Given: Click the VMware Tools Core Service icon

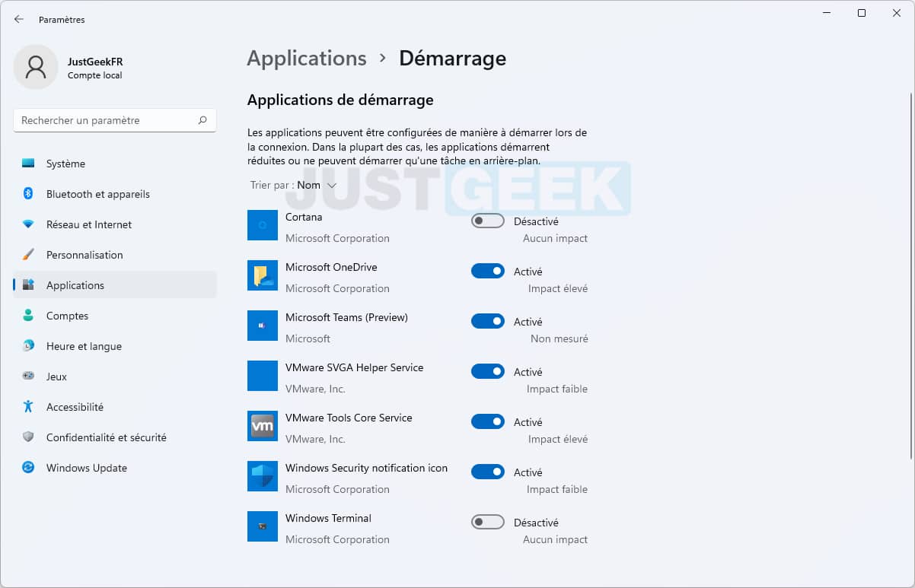Looking at the screenshot, I should coord(263,426).
